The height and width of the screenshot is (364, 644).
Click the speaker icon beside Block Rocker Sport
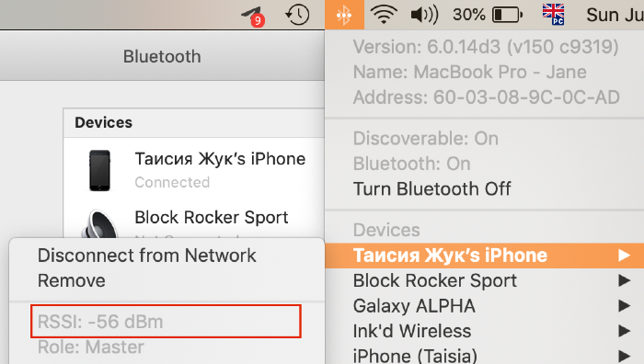[99, 224]
